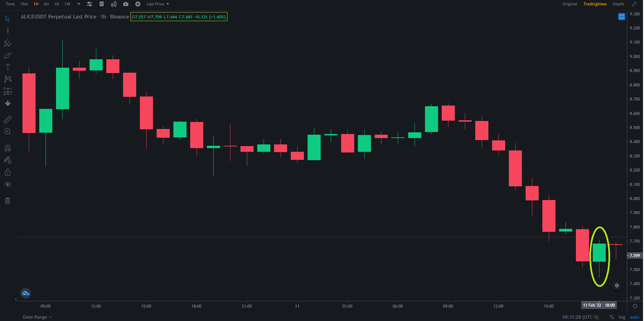Toggle log scale mode

[x=622, y=317]
